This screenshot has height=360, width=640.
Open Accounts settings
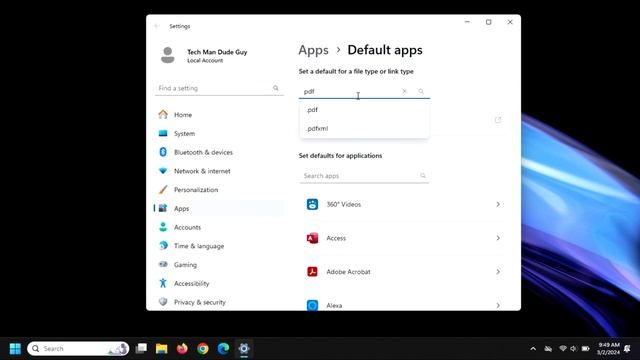[x=219, y=227]
